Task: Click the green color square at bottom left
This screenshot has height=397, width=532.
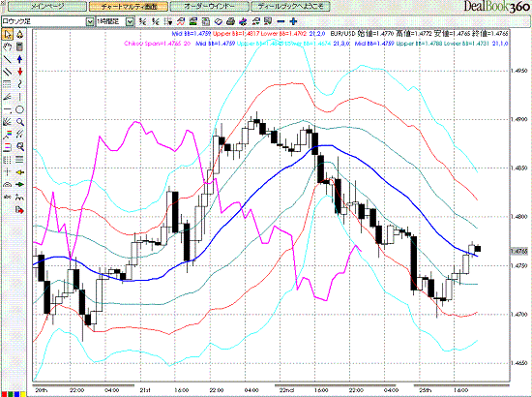Action: tap(11, 394)
